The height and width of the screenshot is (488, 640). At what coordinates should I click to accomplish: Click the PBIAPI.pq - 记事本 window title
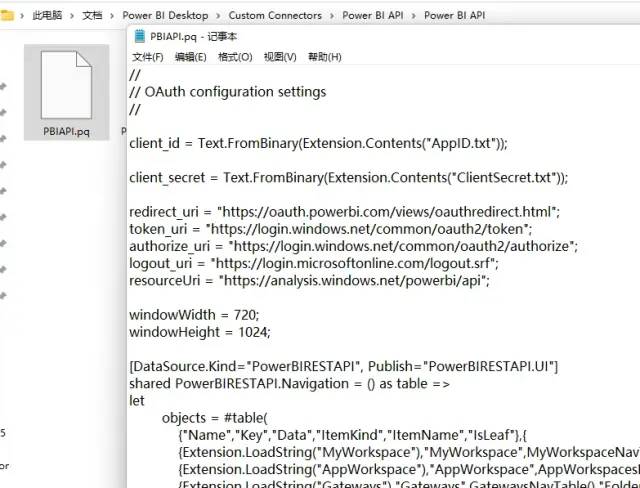(193, 36)
